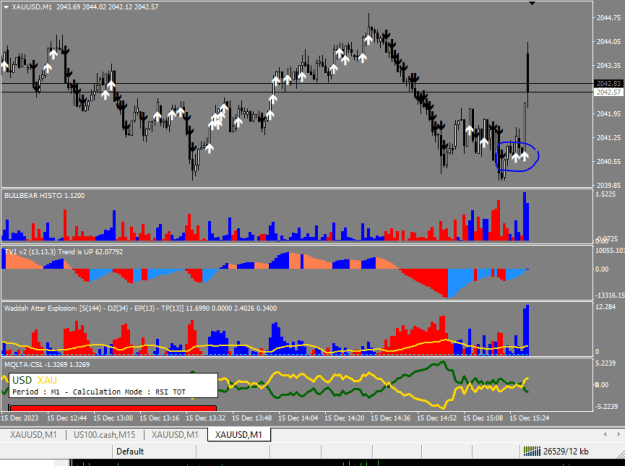
Task: Click the 2042.57 current price tag
Action: click(x=608, y=92)
